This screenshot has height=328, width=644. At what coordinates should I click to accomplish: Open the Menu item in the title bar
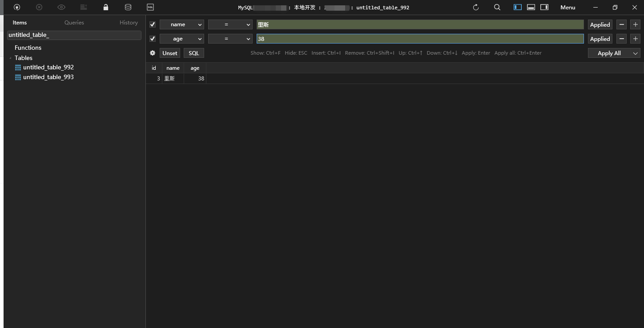pos(568,7)
